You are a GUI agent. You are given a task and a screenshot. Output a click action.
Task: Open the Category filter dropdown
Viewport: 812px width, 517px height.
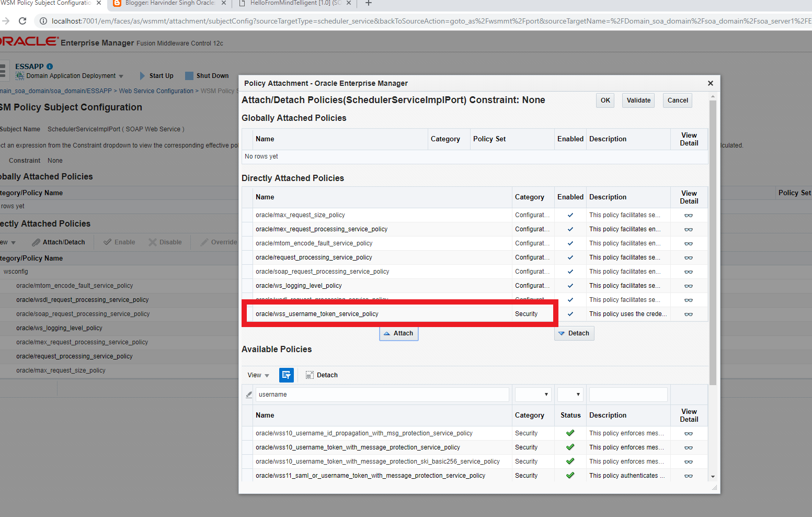(533, 395)
